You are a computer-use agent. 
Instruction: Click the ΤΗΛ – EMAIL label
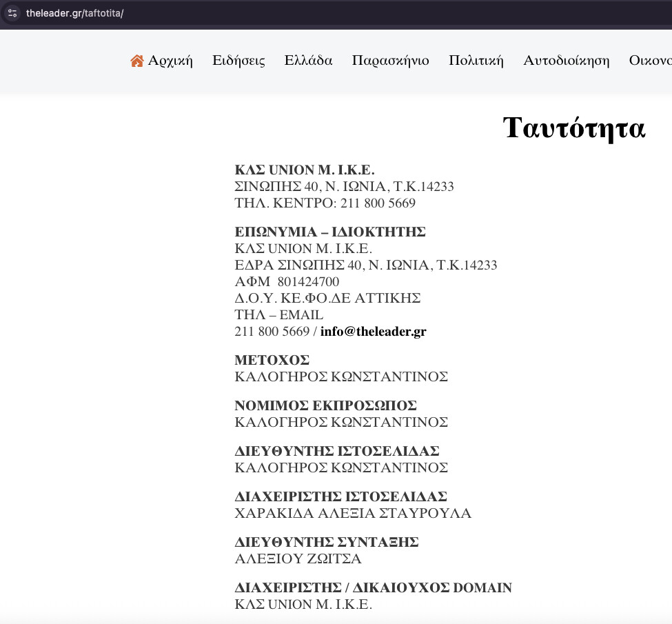pos(279,315)
